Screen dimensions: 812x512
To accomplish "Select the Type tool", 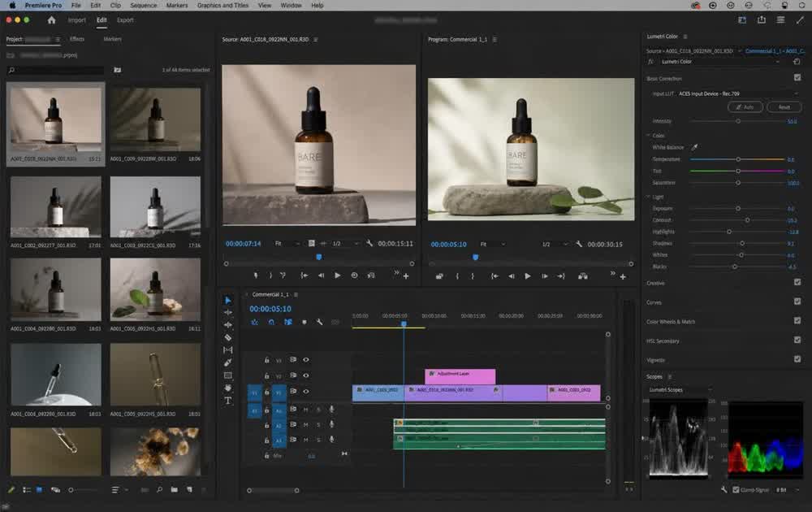I will 228,401.
